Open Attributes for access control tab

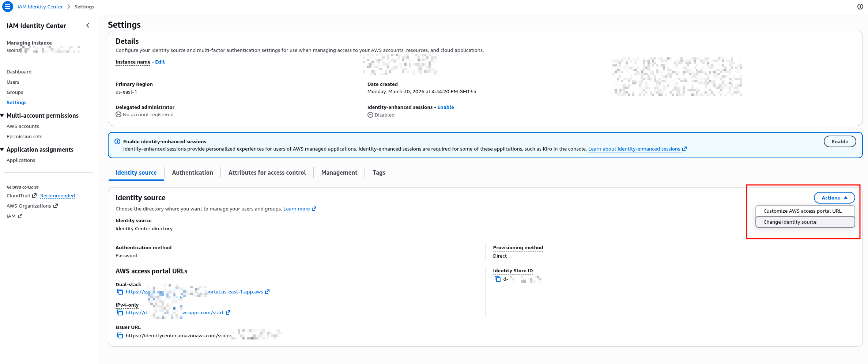[267, 172]
